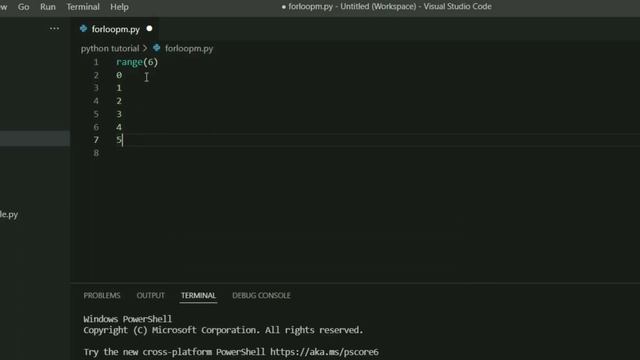Open the https://aka.ms/pscore6 link in terminal
The width and height of the screenshot is (640, 360).
(x=324, y=352)
